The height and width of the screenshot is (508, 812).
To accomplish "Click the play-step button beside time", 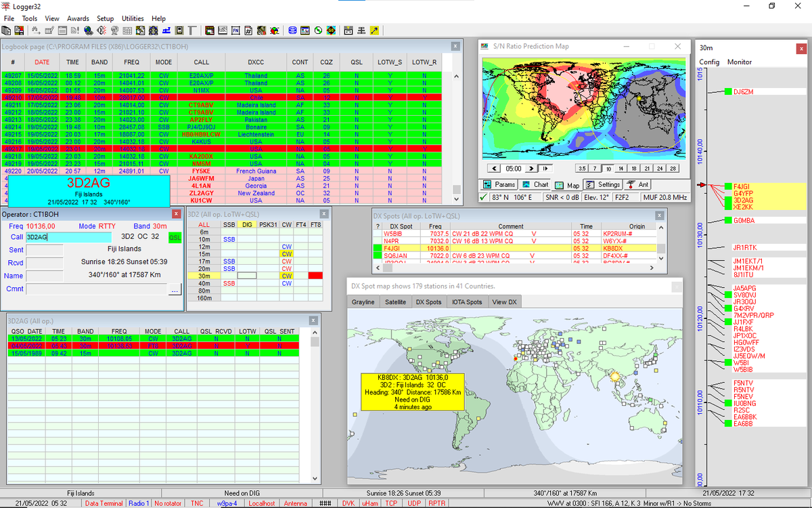I will coord(545,168).
